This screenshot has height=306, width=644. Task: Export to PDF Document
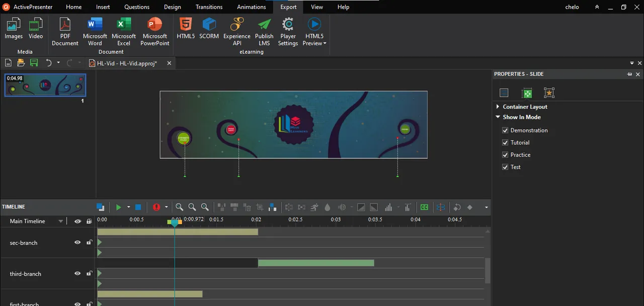(x=65, y=32)
